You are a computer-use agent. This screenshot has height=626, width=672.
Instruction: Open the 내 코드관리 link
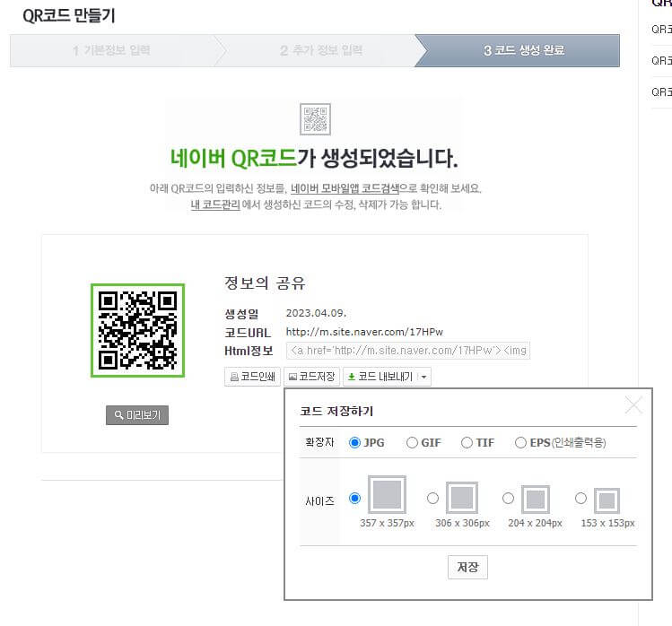tap(215, 204)
